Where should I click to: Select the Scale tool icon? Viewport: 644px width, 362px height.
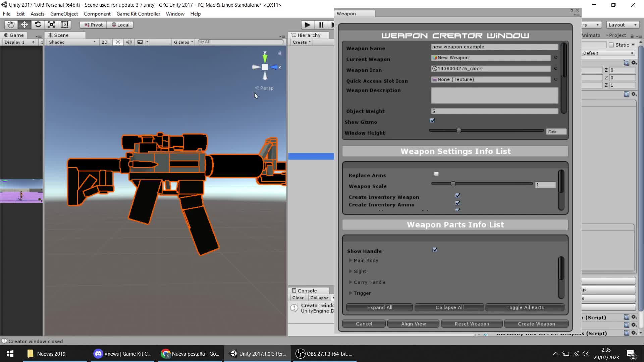coord(51,25)
